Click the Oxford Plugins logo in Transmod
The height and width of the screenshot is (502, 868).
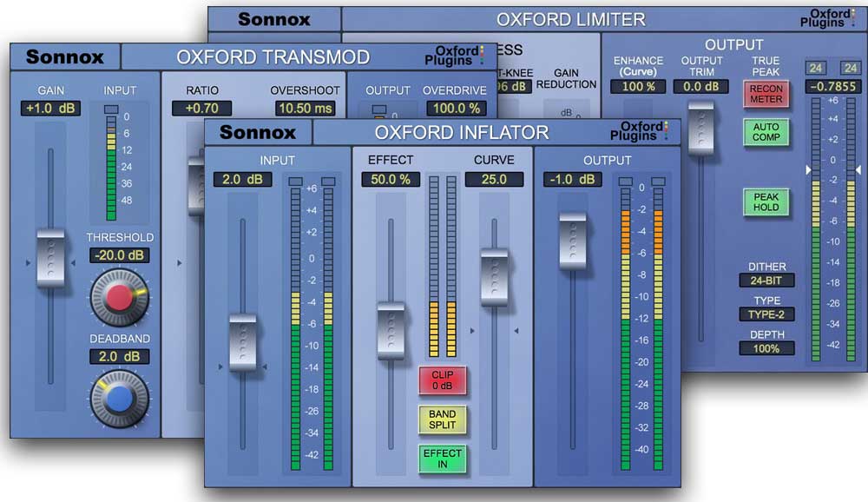click(454, 56)
